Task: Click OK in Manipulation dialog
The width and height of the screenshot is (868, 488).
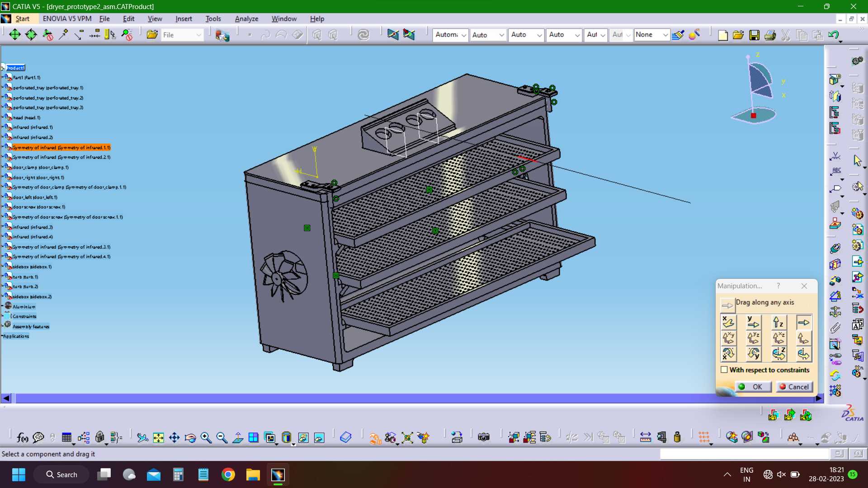Action: coord(753,387)
